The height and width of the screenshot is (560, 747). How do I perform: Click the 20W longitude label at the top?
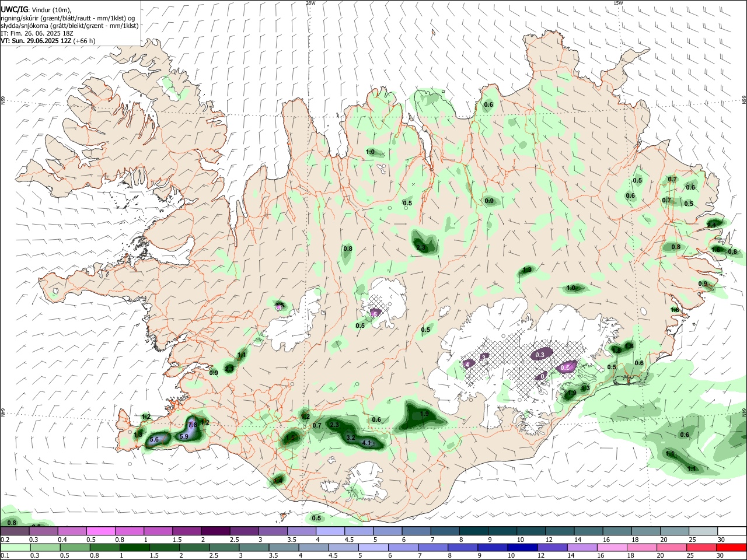coord(310,3)
